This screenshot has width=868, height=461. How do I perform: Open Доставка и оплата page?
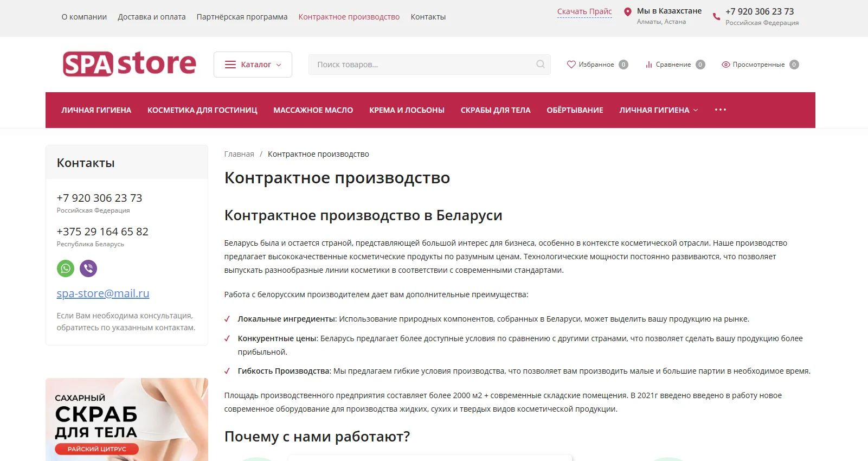152,17
